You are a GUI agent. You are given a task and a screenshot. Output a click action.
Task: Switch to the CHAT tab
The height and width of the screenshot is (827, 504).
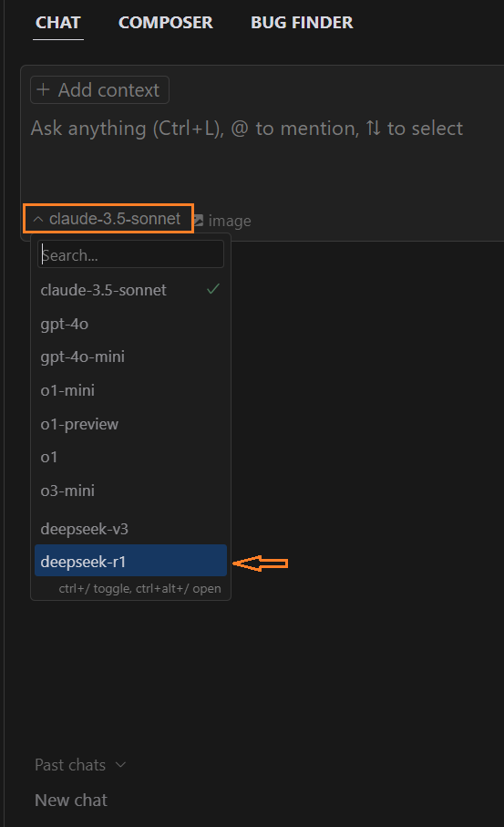point(58,23)
